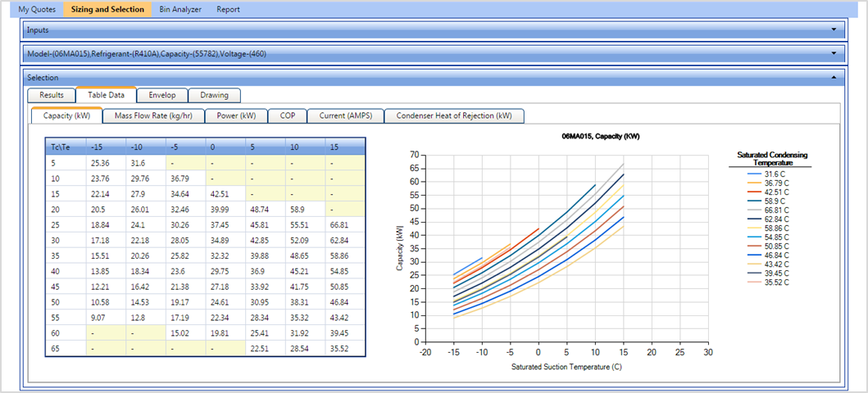This screenshot has width=868, height=393.
Task: Click the 36.79 C legend entry
Action: tap(766, 183)
